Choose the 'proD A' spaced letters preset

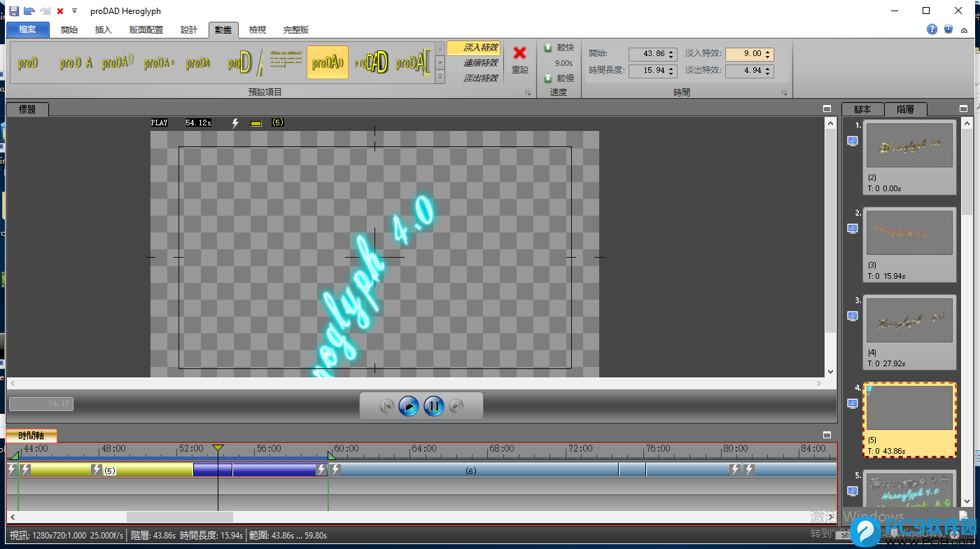point(76,62)
